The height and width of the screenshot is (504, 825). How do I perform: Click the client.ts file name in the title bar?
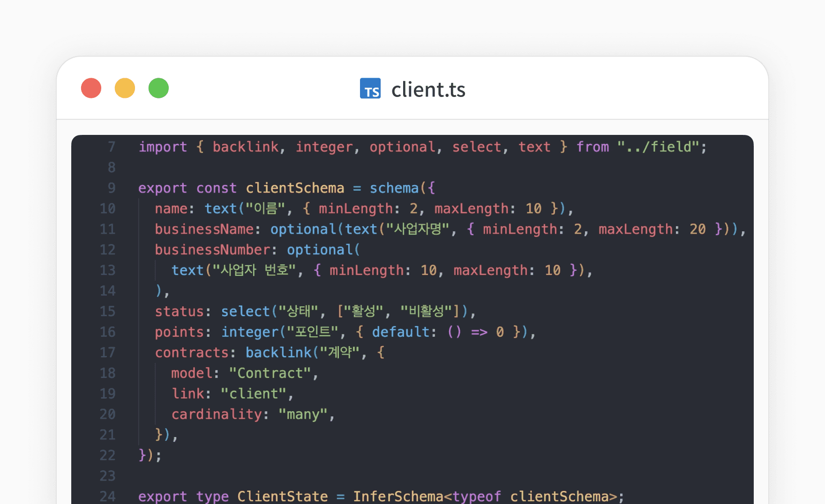point(428,89)
